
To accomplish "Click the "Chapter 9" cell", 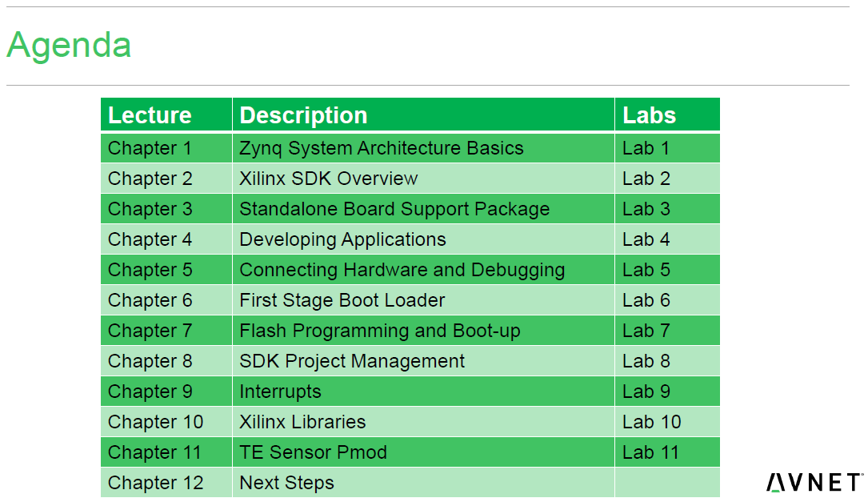I will point(166,392).
